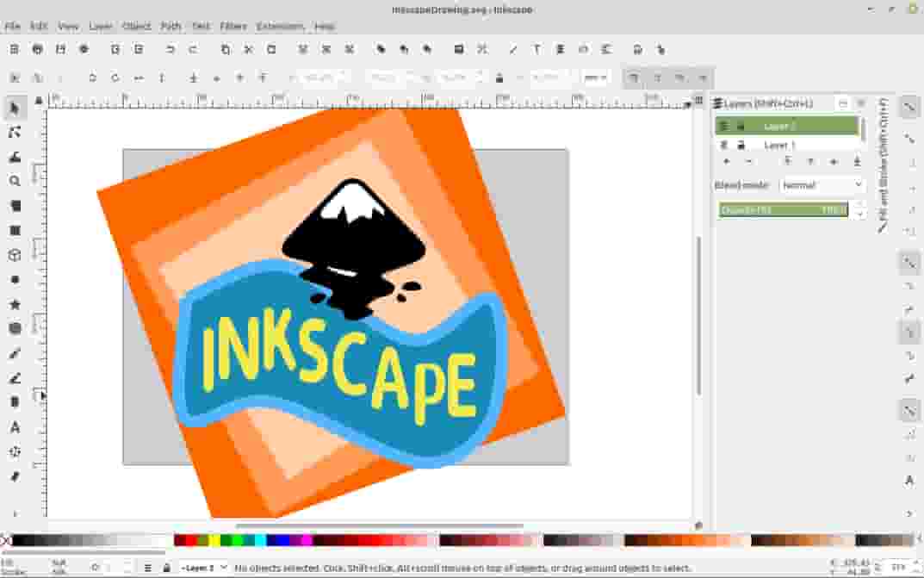This screenshot has width=924, height=578.
Task: Open the Filters menu
Action: pos(233,27)
